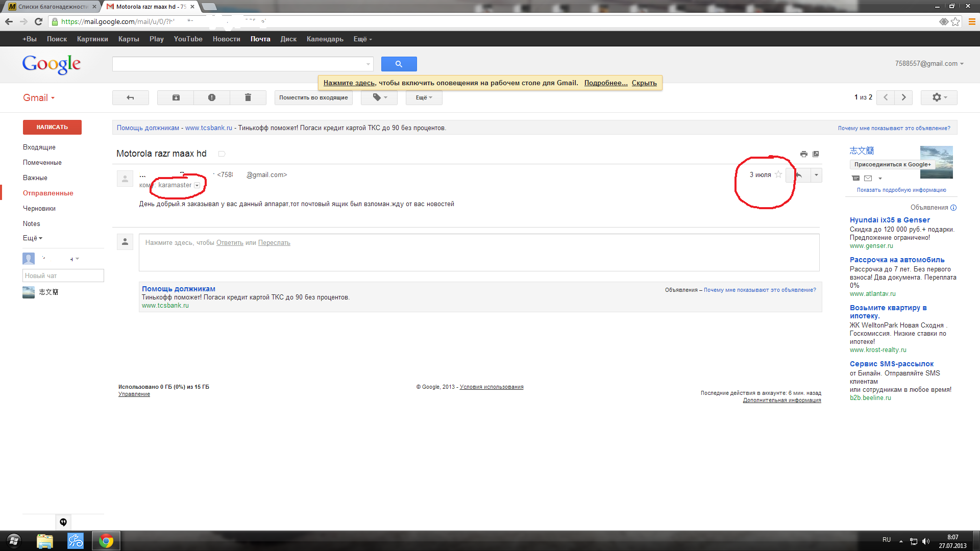Open the Chrome menu icon
The width and height of the screenshot is (980, 551).
click(x=972, y=21)
